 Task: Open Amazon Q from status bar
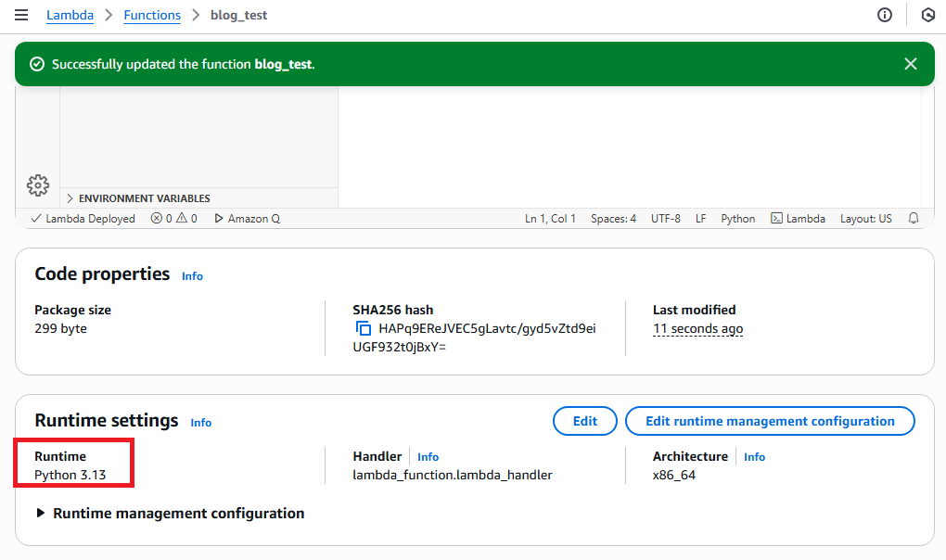click(247, 219)
